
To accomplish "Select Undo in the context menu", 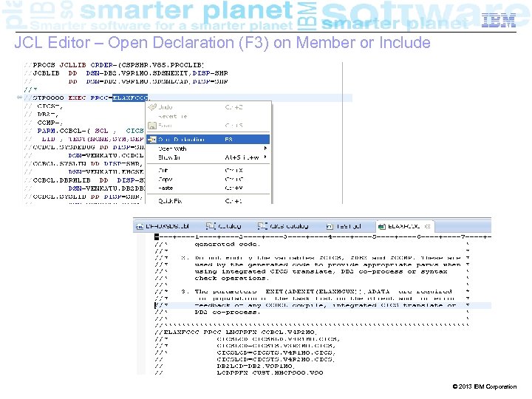I will tap(208, 107).
